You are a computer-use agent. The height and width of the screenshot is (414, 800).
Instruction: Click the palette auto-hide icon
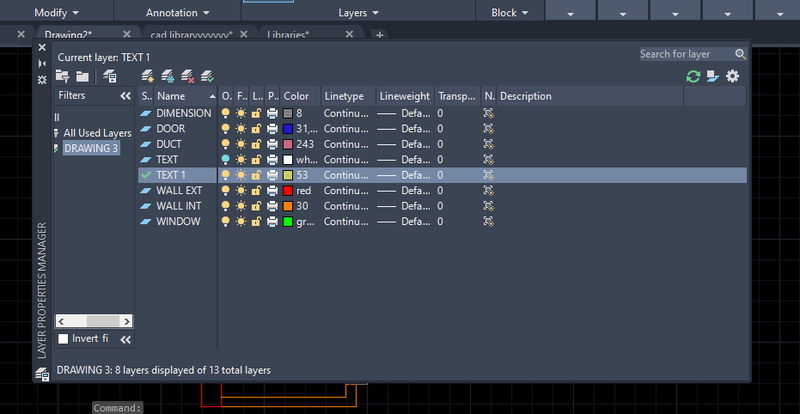point(42,64)
